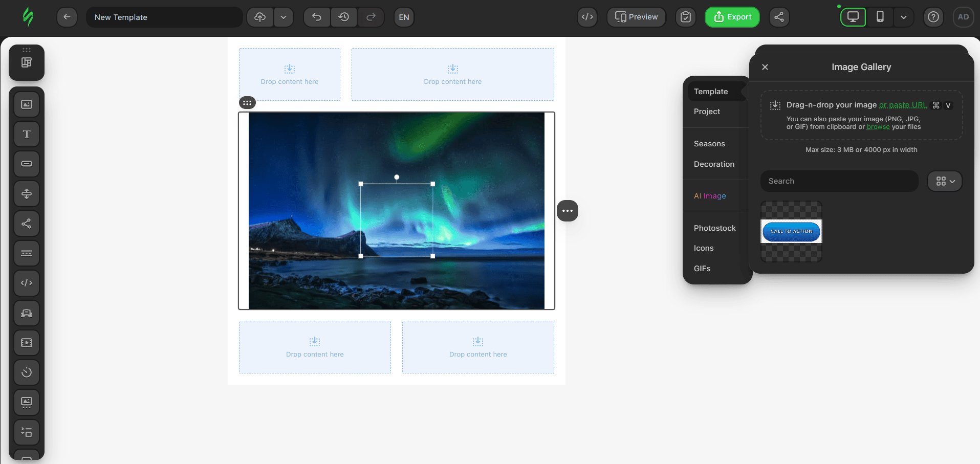The image size is (980, 464).
Task: Add a Social share block
Action: 27,224
